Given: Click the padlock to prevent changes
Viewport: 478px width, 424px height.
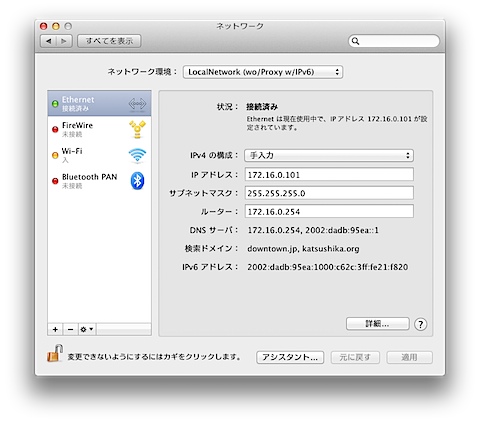Looking at the screenshot, I should (x=55, y=353).
